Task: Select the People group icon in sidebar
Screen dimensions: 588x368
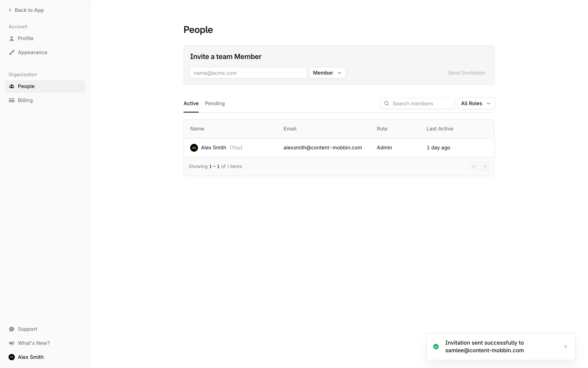Action: (x=12, y=86)
